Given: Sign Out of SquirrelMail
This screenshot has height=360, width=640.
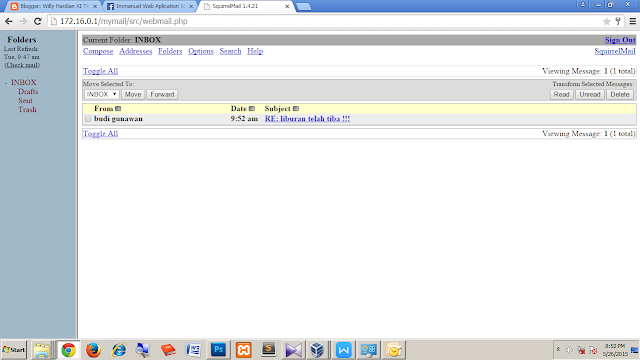Looking at the screenshot, I should [620, 40].
